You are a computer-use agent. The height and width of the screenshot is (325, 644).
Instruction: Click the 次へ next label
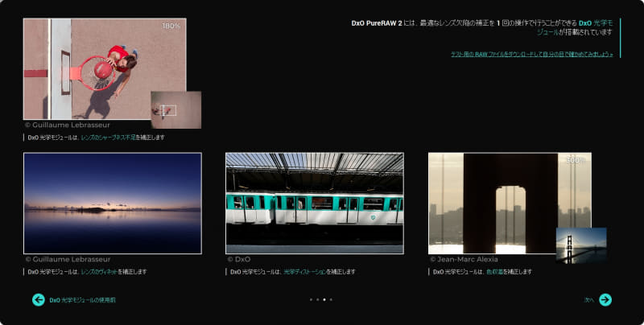click(x=589, y=300)
